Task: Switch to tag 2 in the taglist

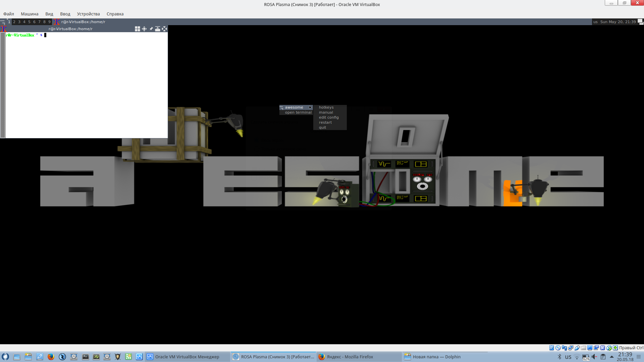Action: [14, 22]
